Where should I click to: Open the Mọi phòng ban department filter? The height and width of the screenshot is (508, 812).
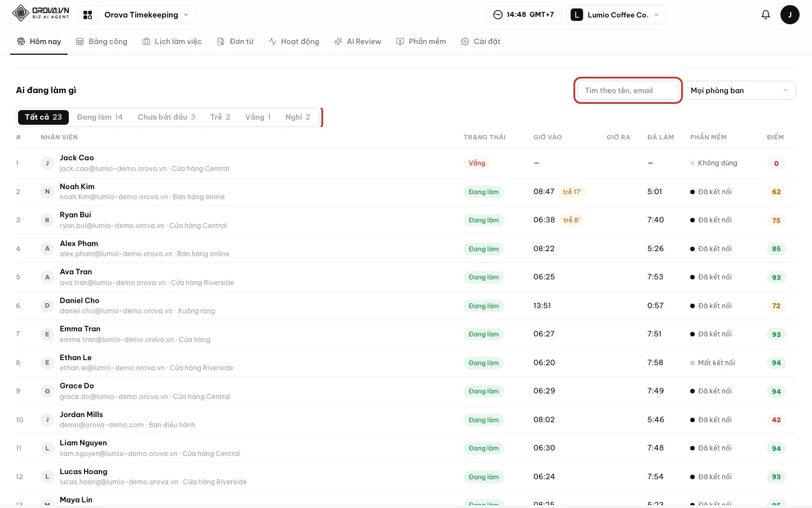click(740, 90)
